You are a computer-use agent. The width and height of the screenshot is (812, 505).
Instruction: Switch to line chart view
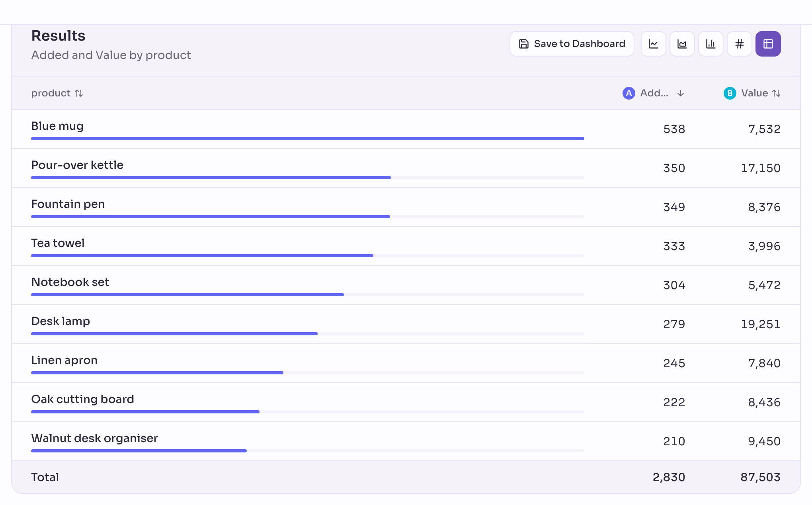tap(653, 44)
